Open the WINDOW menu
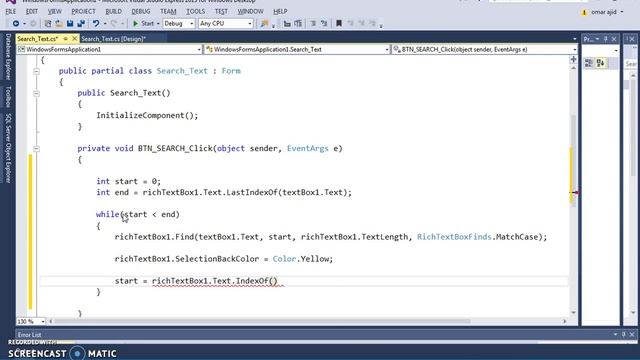Image resolution: width=640 pixels, height=360 pixels. pyautogui.click(x=251, y=11)
